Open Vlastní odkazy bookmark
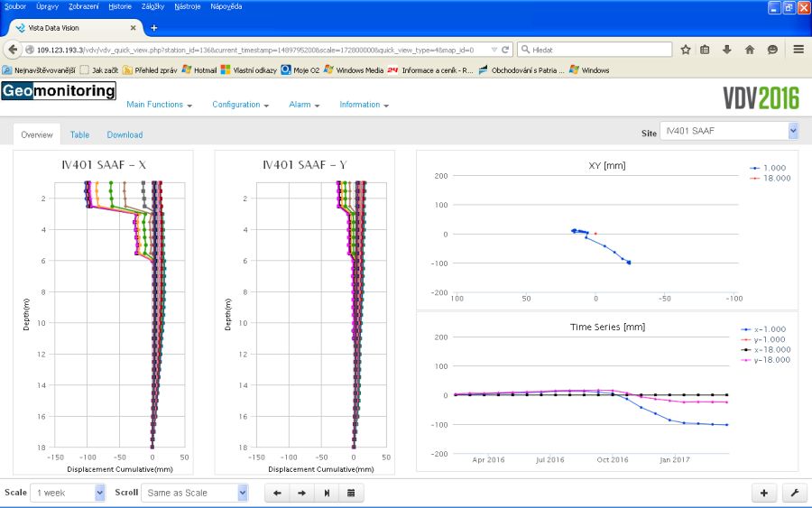This screenshot has width=812, height=508. (x=249, y=69)
